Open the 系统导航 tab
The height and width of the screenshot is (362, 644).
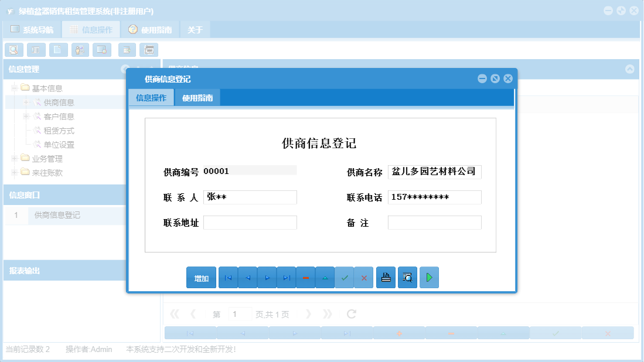[x=33, y=28]
